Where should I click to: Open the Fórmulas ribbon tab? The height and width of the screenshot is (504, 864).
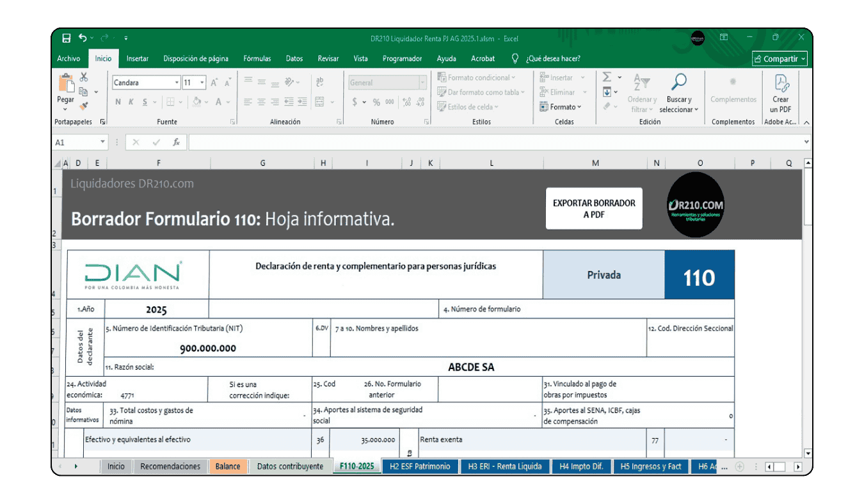(x=257, y=58)
